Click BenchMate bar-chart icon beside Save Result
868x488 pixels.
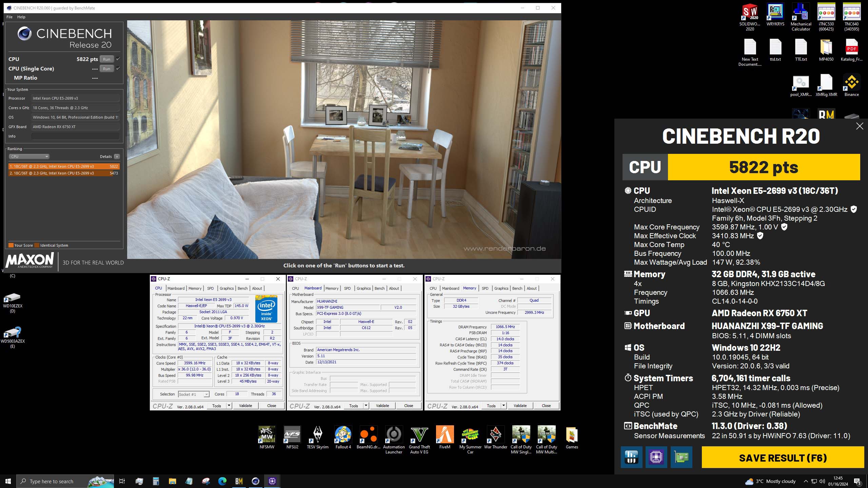point(631,457)
